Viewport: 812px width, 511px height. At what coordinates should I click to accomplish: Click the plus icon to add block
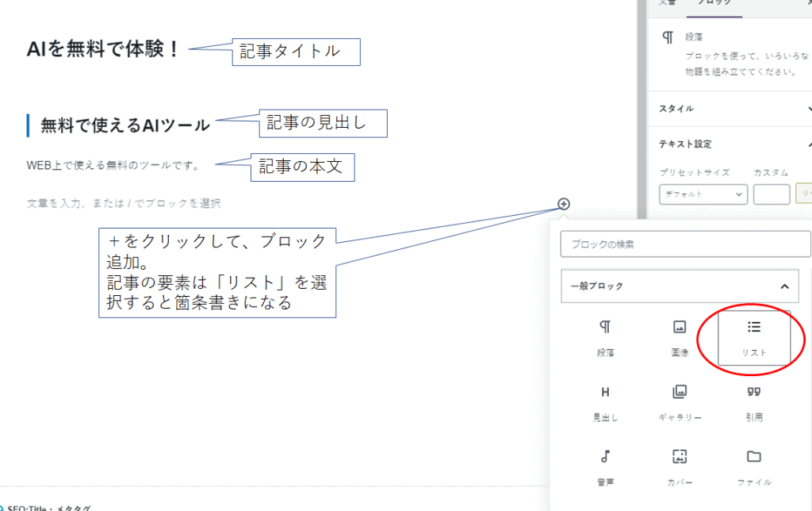click(x=564, y=204)
